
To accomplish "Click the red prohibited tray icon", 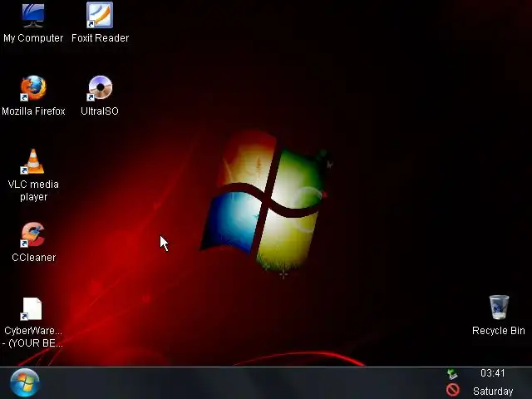I will pyautogui.click(x=452, y=390).
